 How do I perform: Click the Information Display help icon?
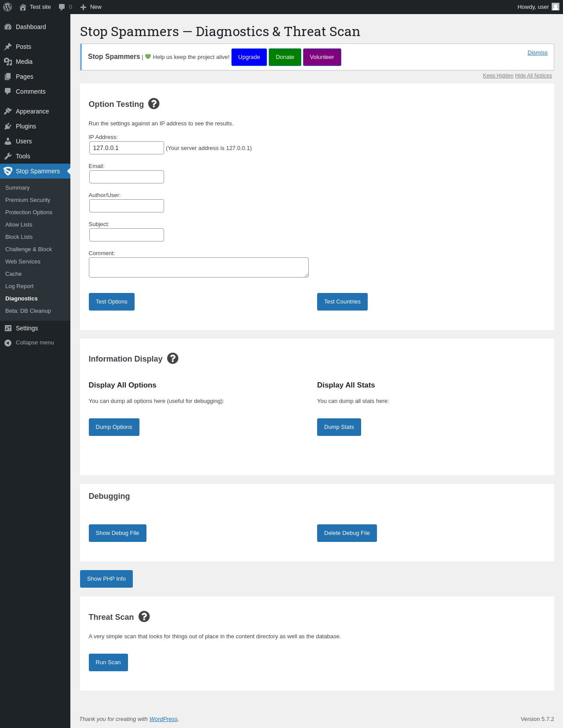coord(173,358)
